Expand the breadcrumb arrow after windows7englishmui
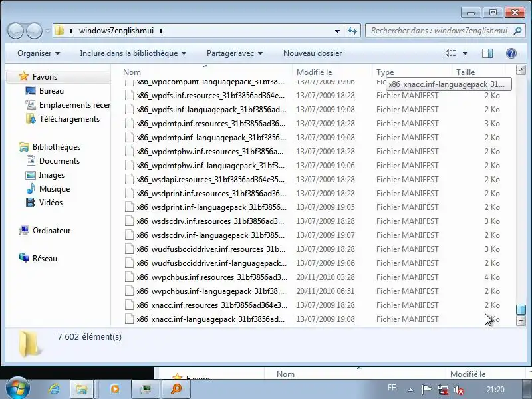The width and height of the screenshot is (532, 399). [x=161, y=31]
